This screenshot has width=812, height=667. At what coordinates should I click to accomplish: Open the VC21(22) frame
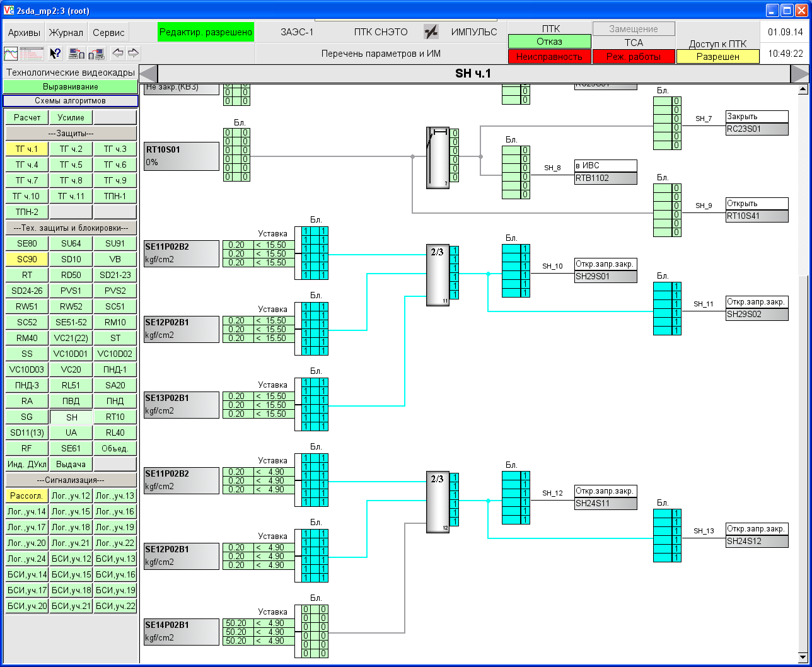[x=71, y=338]
